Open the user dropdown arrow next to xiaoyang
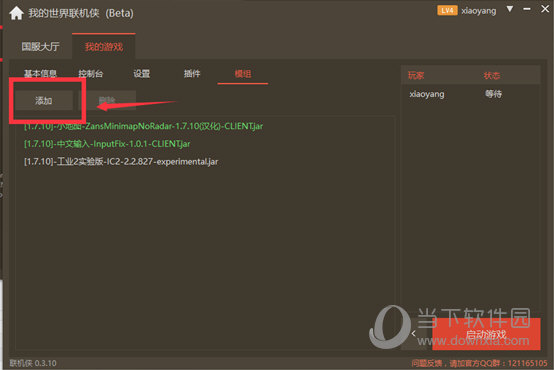Viewport: 554px width, 370px height. [x=509, y=9]
